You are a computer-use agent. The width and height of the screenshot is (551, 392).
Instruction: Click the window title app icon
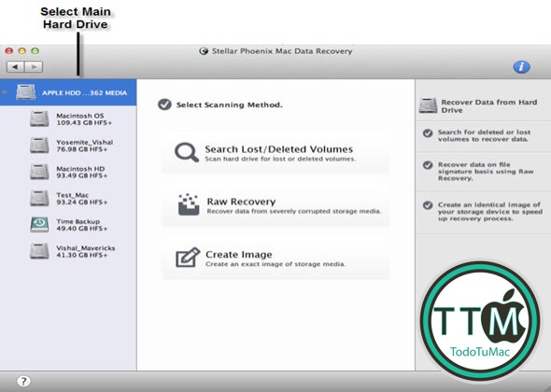(x=204, y=51)
